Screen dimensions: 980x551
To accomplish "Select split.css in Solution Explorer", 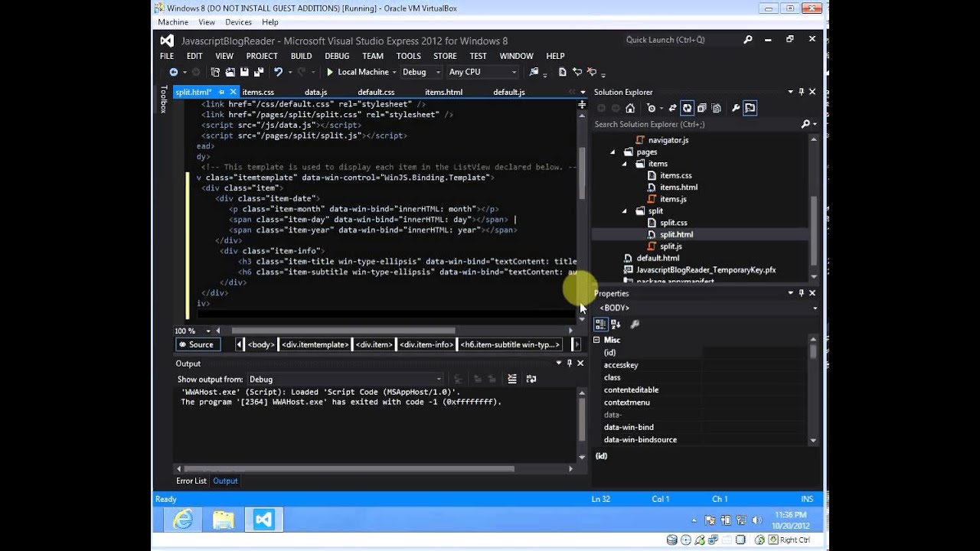I will [x=674, y=223].
